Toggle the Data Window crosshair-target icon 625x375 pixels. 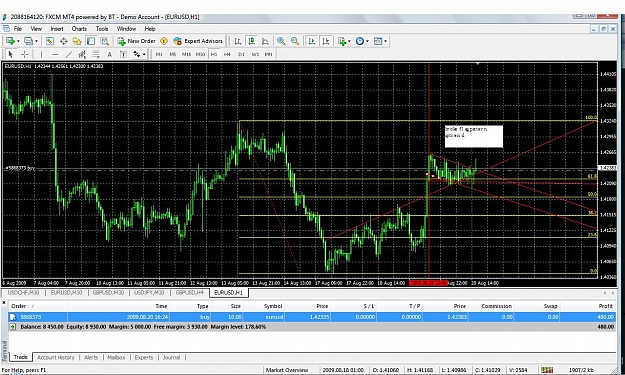point(63,41)
